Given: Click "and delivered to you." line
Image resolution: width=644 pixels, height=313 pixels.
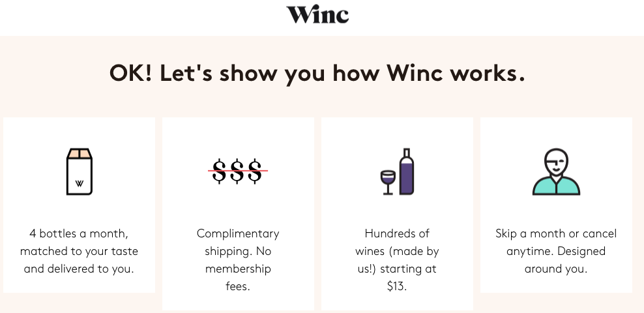Looking at the screenshot, I should click(79, 269).
